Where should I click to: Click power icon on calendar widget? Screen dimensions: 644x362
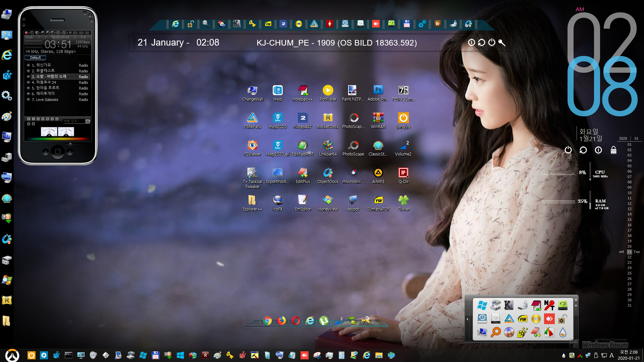click(568, 150)
